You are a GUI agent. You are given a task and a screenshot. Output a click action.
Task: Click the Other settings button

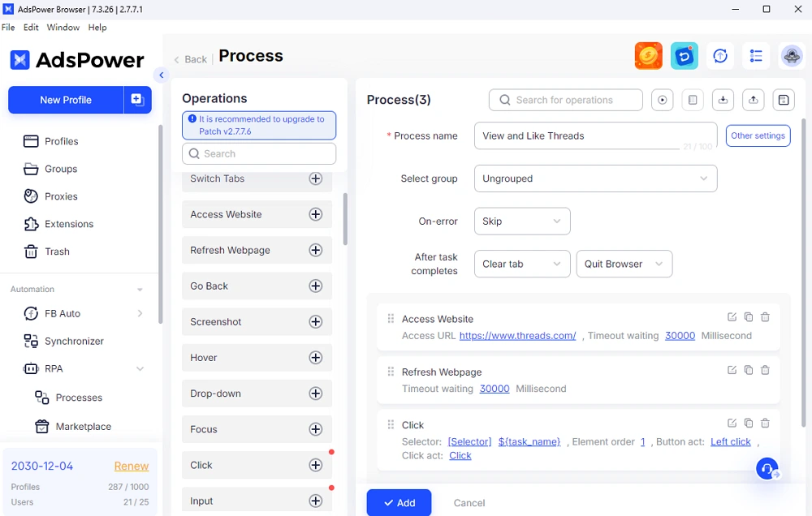click(x=758, y=136)
